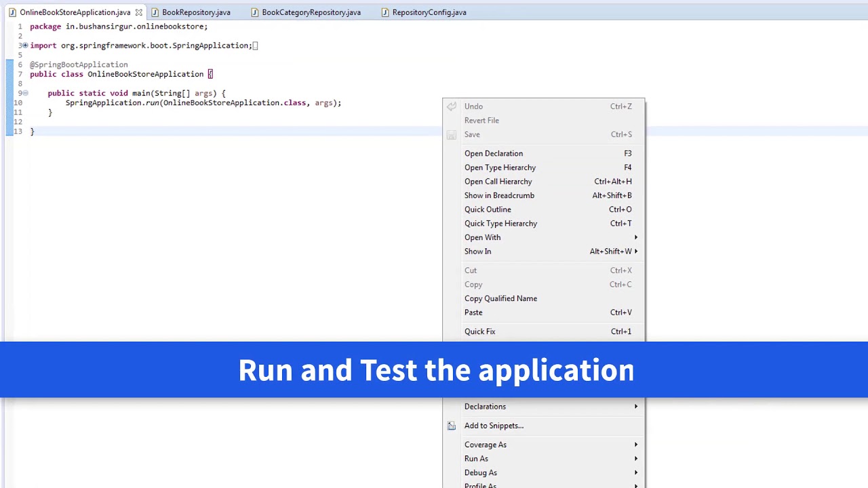Expand the Declarations submenu
The height and width of the screenshot is (488, 868).
(544, 407)
